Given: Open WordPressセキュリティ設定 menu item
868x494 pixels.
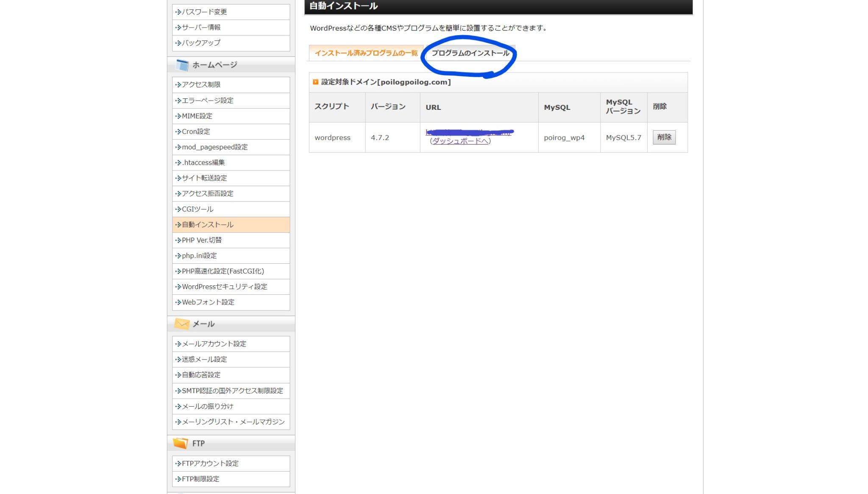Looking at the screenshot, I should tap(224, 287).
